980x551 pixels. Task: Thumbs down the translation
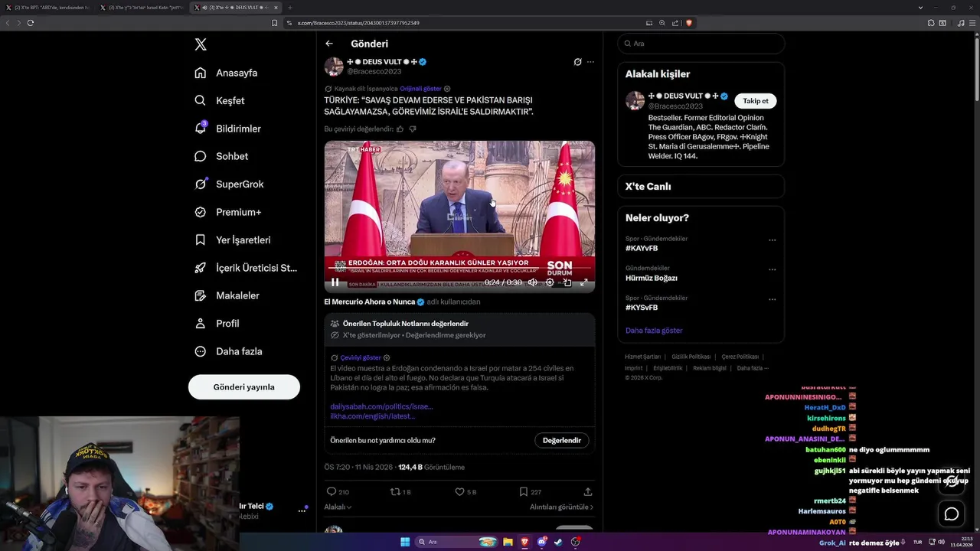(413, 129)
